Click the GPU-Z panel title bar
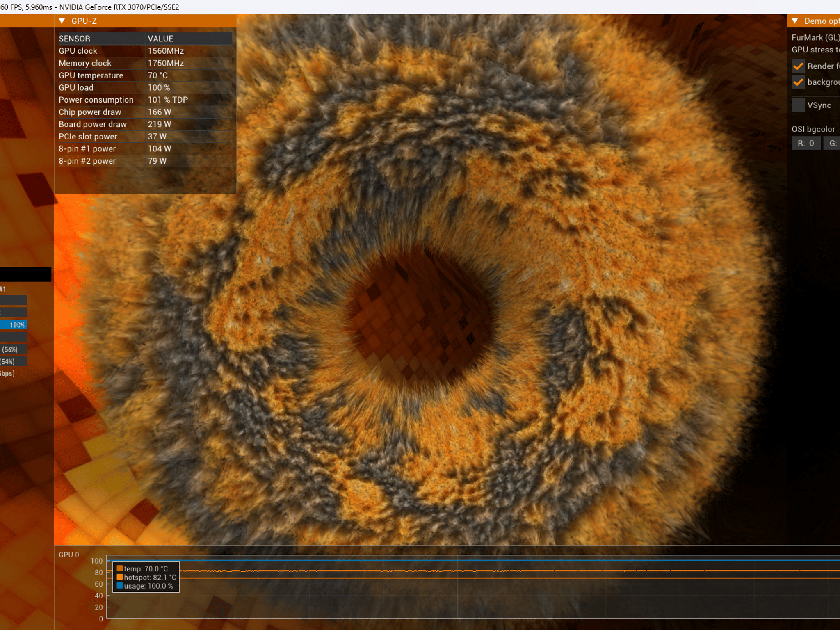Screen dimensions: 840x630 pyautogui.click(x=145, y=21)
